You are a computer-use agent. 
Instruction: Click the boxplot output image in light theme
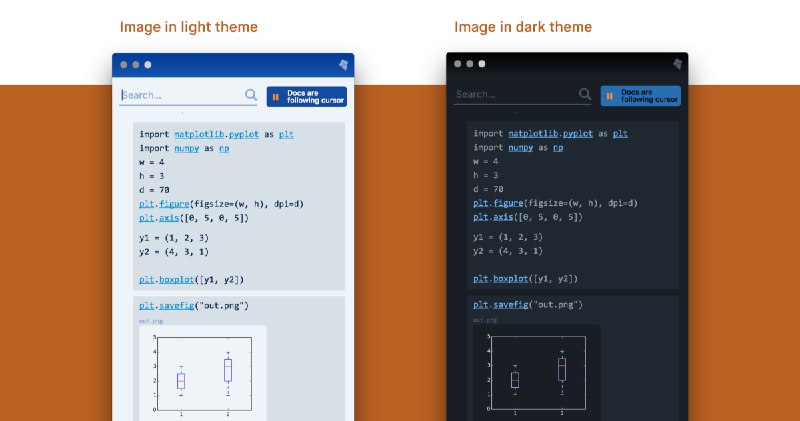pos(203,373)
